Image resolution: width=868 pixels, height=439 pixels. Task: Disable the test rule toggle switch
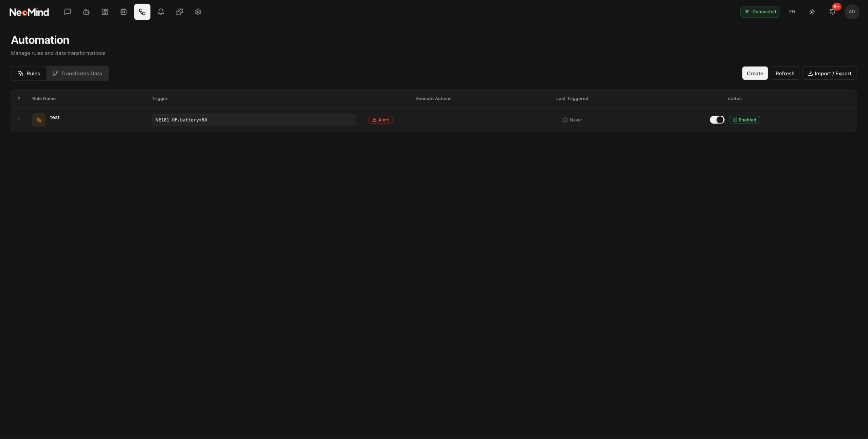coord(717,120)
